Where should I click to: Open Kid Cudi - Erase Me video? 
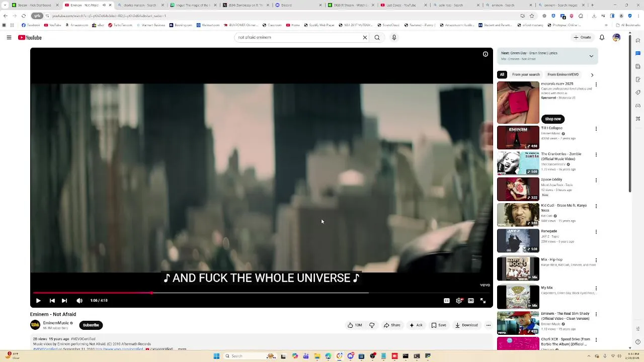coord(518,215)
